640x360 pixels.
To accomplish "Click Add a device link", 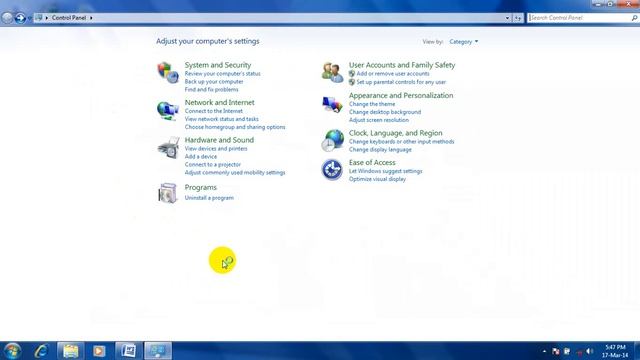I will click(201, 157).
